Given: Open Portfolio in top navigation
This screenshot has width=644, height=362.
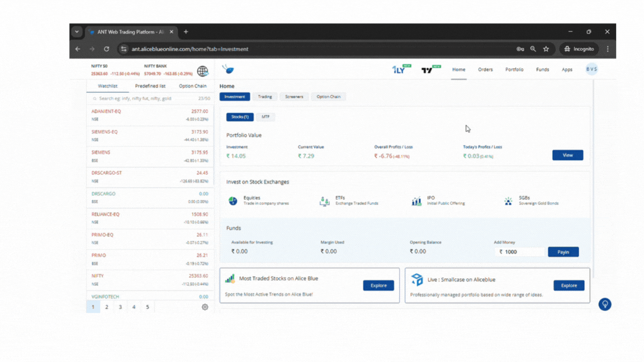Looking at the screenshot, I should [x=514, y=70].
